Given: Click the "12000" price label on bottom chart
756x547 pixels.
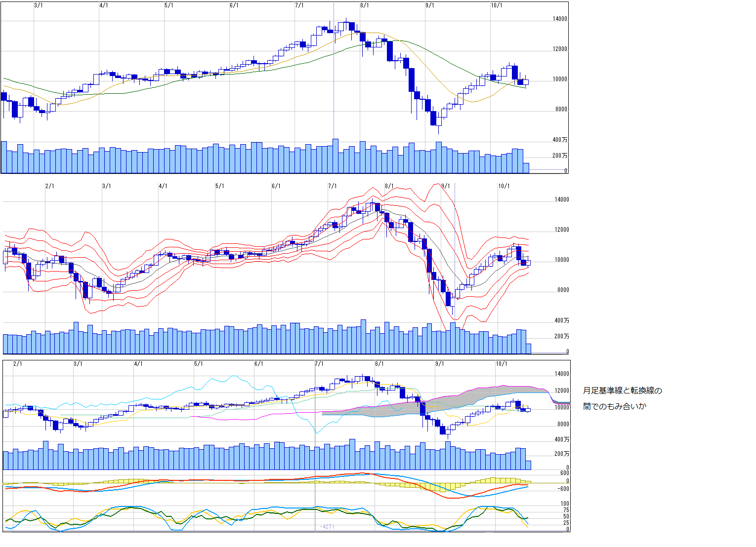Looking at the screenshot, I should (x=562, y=391).
